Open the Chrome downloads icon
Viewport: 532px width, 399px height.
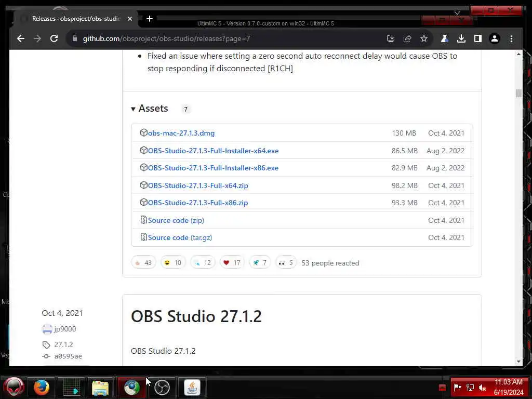461,38
